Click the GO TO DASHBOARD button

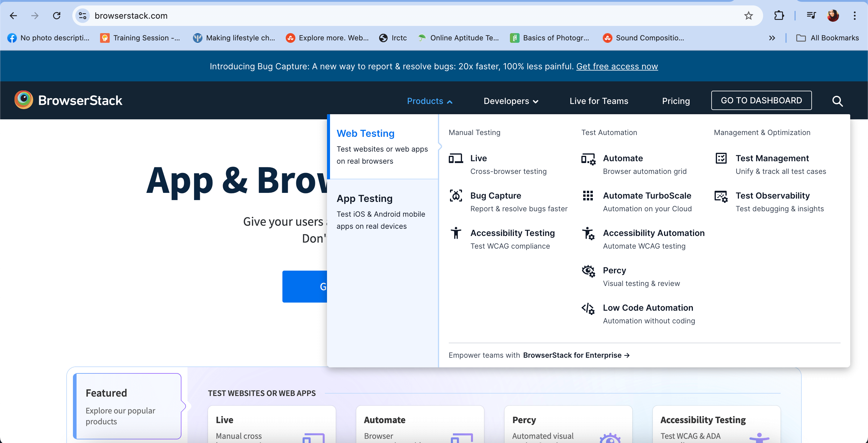coord(761,100)
